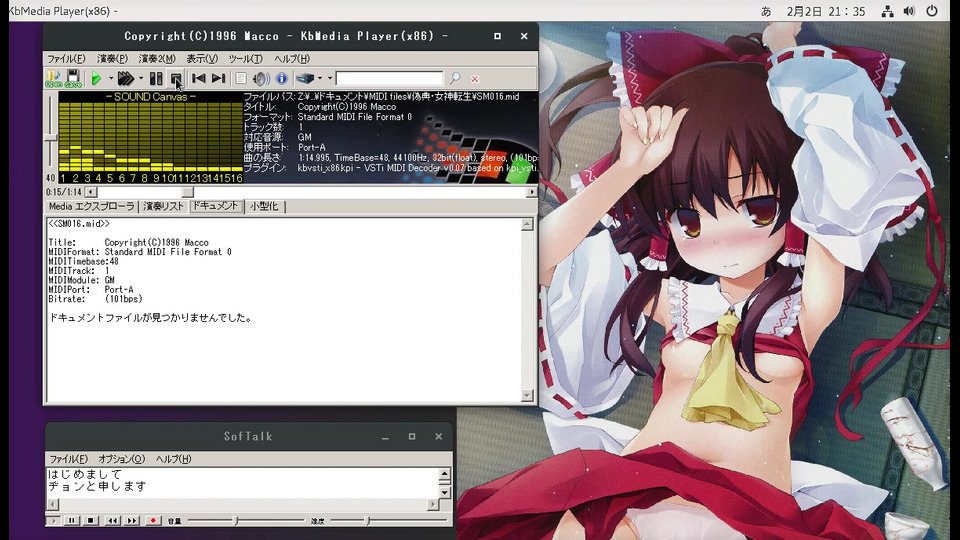The height and width of the screenshot is (540, 960).
Task: Open the オプション(O) menu in SofTalk
Action: point(121,459)
